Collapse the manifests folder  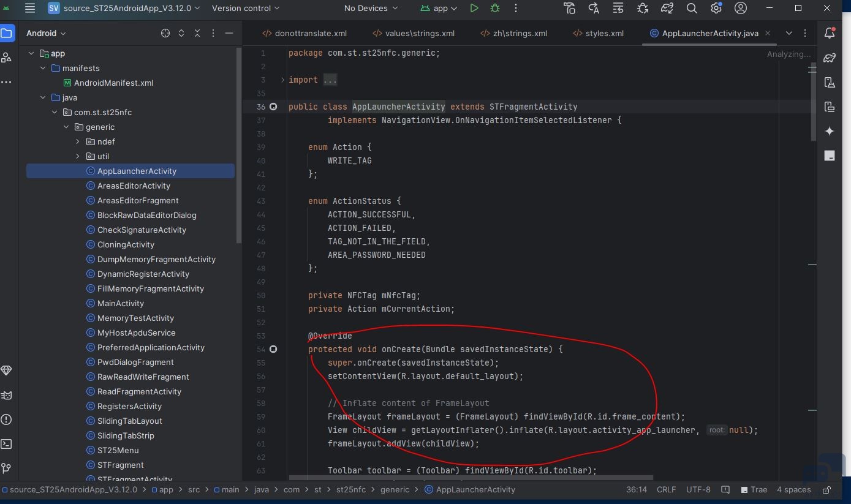coord(43,68)
